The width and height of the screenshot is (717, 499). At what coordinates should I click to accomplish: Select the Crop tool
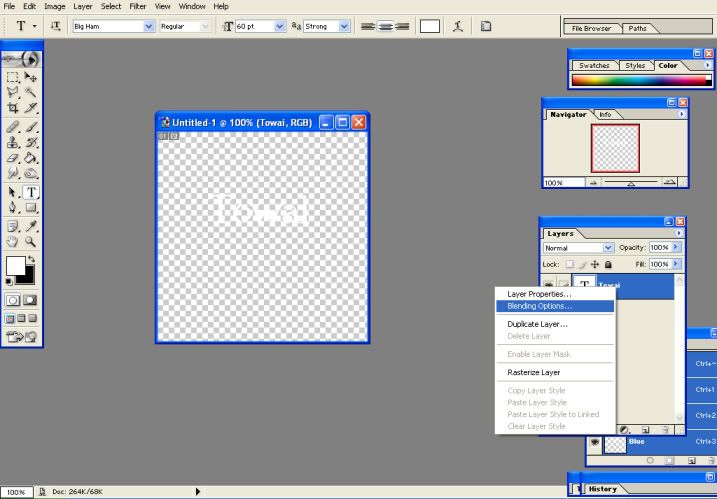tap(13, 108)
